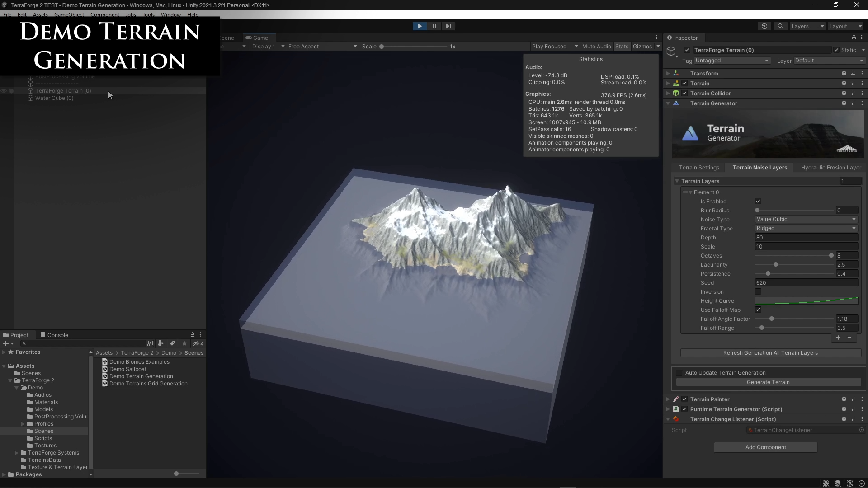
Task: Enable Auto Update Terrain Generation checkbox
Action: click(679, 373)
